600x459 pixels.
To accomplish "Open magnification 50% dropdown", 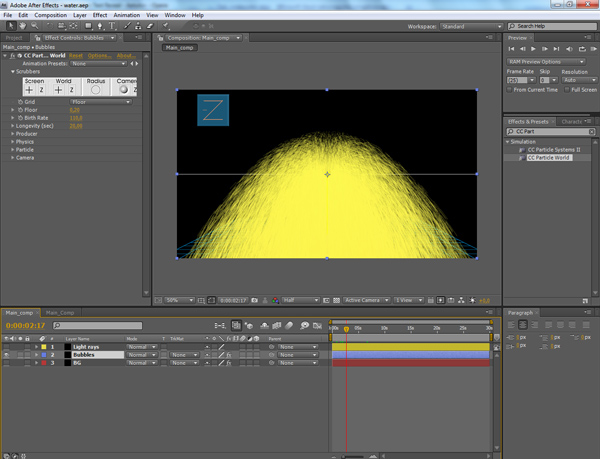I will (x=179, y=300).
